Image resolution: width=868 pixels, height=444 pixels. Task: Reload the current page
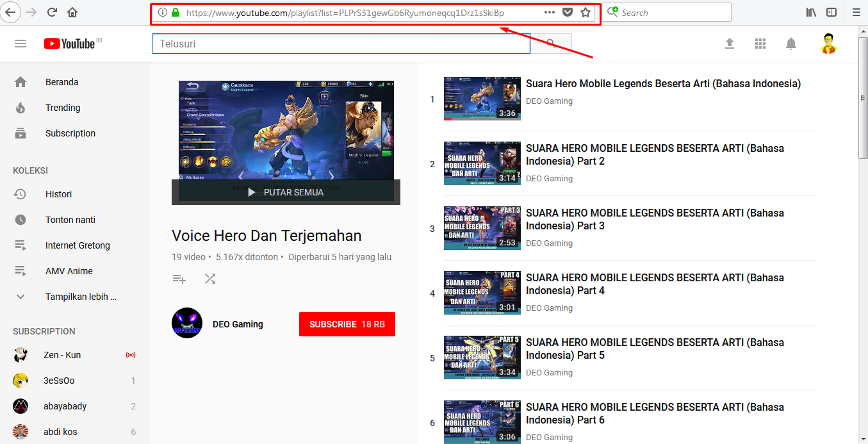tap(53, 12)
